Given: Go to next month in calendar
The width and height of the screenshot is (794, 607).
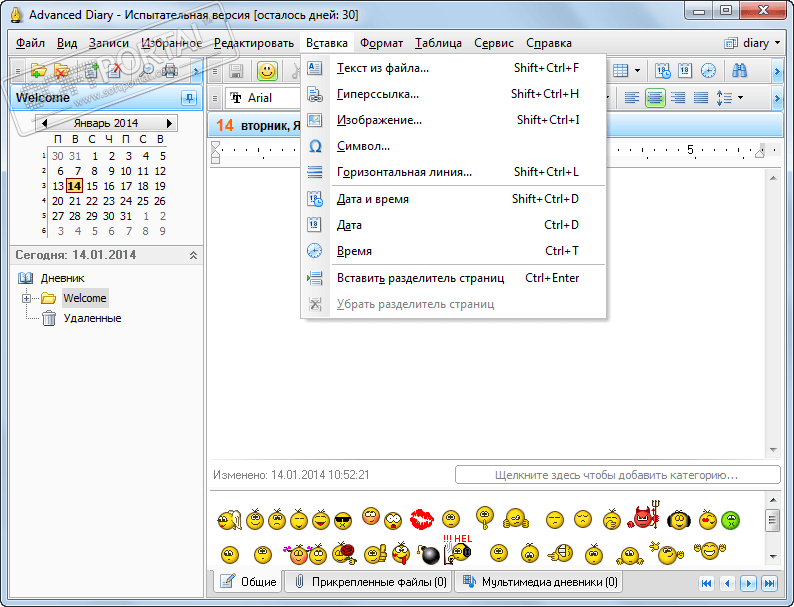Looking at the screenshot, I should [x=169, y=123].
